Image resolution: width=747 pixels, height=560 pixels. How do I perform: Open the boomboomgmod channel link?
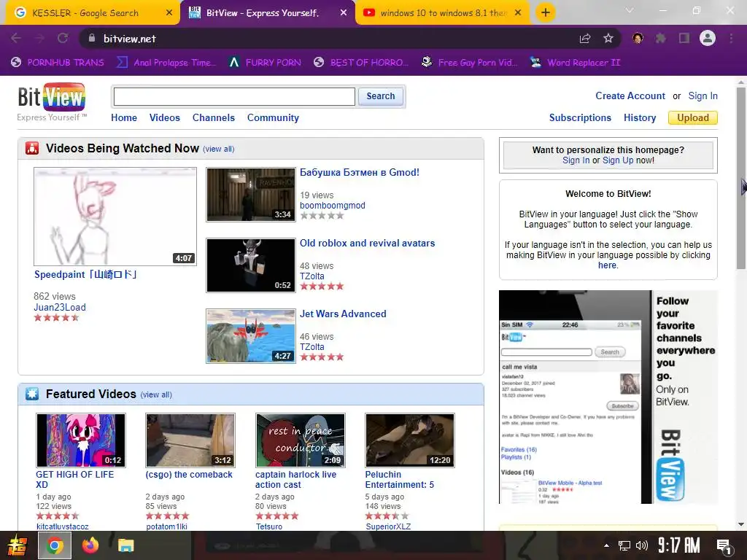(333, 205)
